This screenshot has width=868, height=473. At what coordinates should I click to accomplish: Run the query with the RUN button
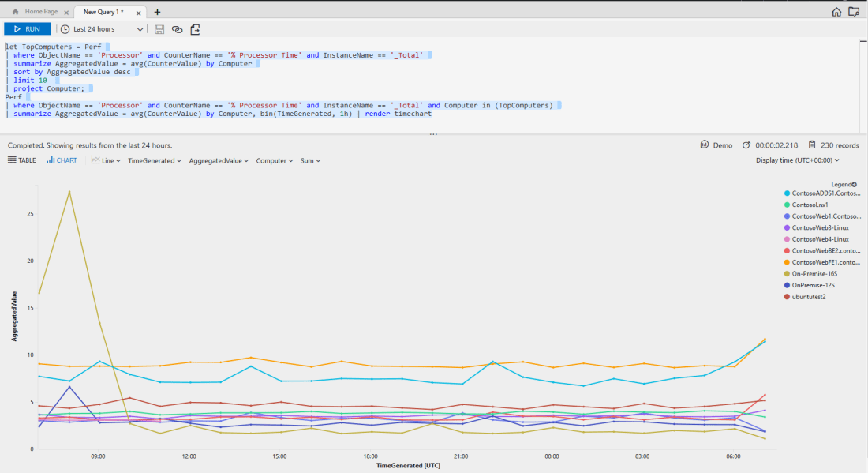pyautogui.click(x=28, y=29)
